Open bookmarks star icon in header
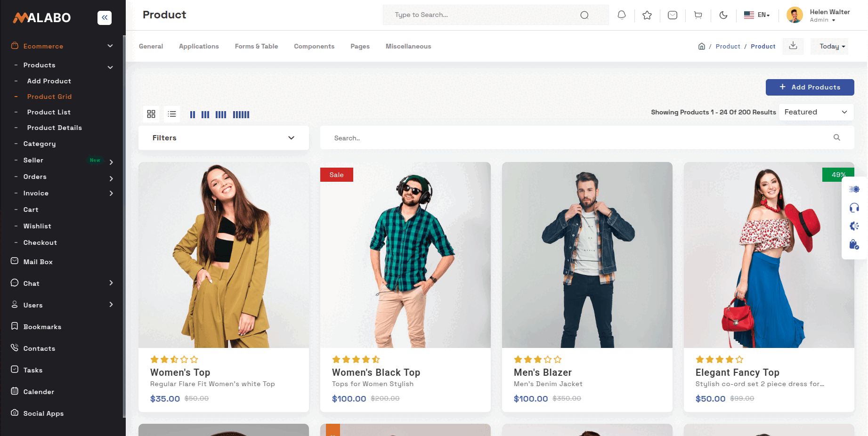The image size is (868, 436). pos(647,15)
